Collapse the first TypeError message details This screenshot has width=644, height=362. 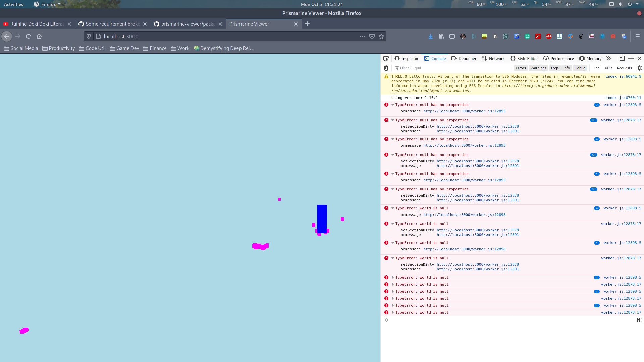tap(392, 105)
